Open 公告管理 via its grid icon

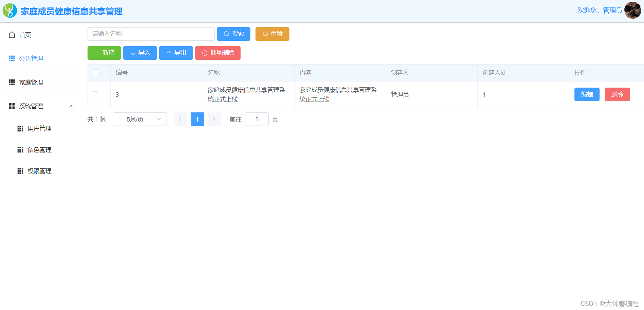coord(11,58)
